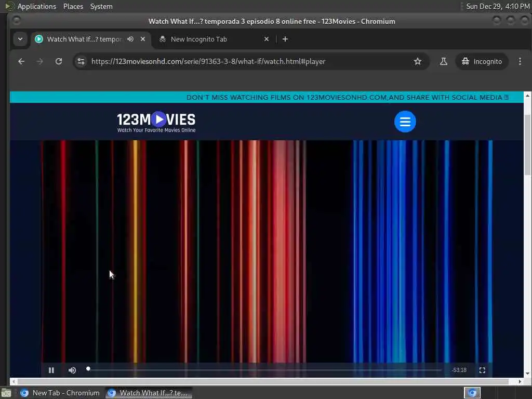Click horizontal scrollbar left arrow

tap(14, 382)
